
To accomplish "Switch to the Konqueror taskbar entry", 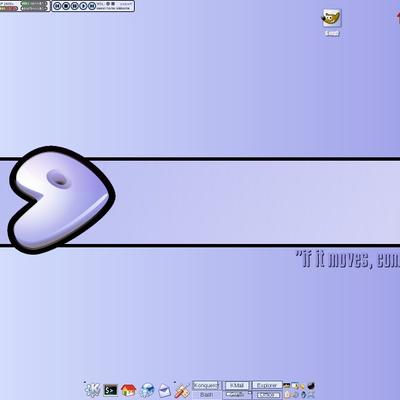I will point(206,385).
